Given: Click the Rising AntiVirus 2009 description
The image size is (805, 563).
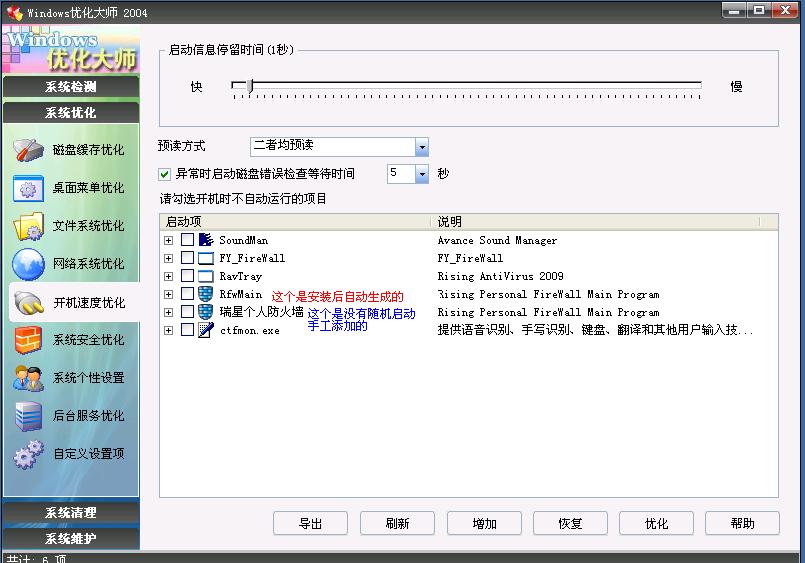Looking at the screenshot, I should tap(501, 276).
